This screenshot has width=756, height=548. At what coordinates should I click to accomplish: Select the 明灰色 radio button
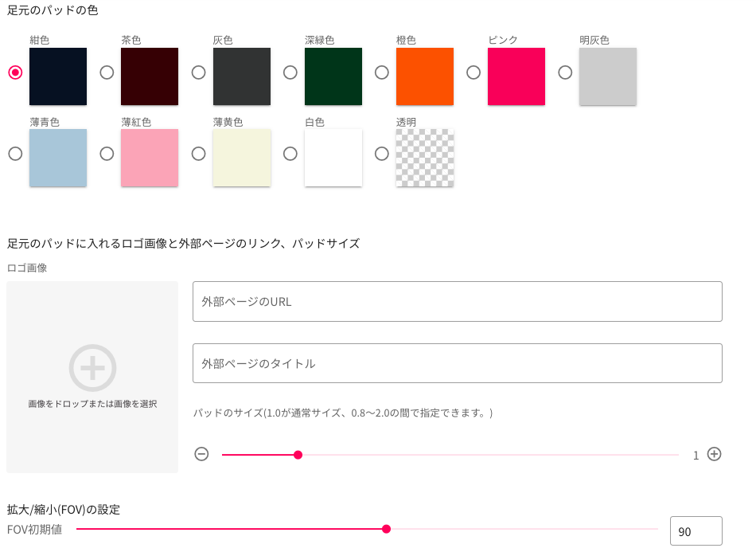click(565, 72)
